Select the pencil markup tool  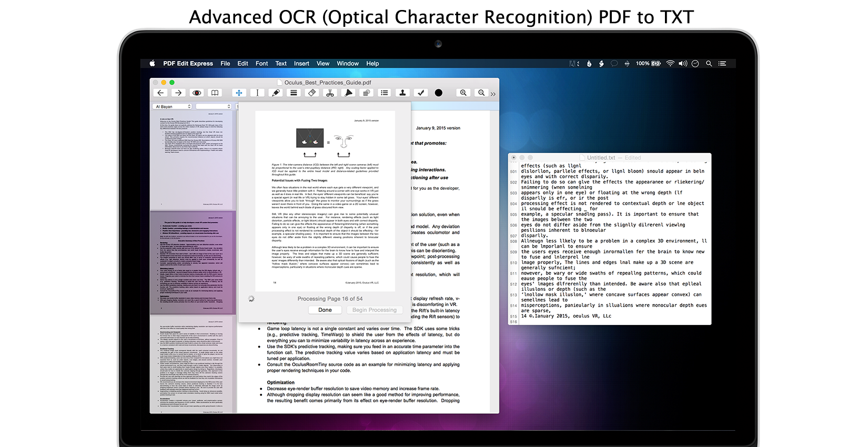[276, 93]
